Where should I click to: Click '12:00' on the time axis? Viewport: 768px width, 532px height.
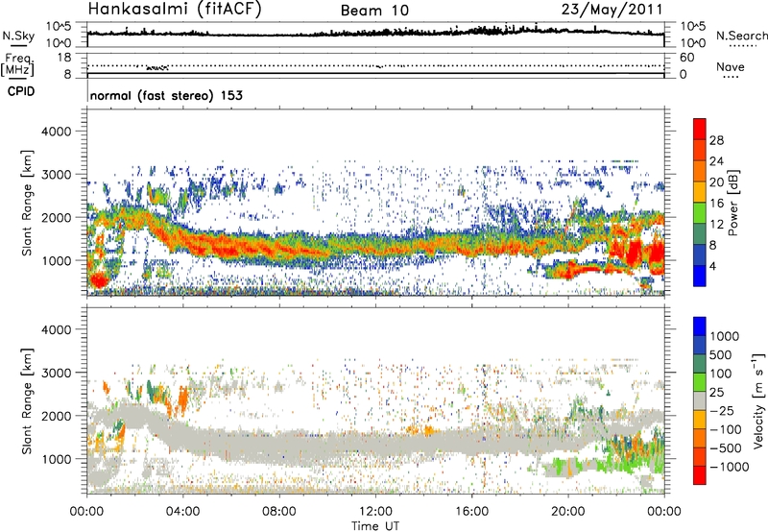(375, 512)
